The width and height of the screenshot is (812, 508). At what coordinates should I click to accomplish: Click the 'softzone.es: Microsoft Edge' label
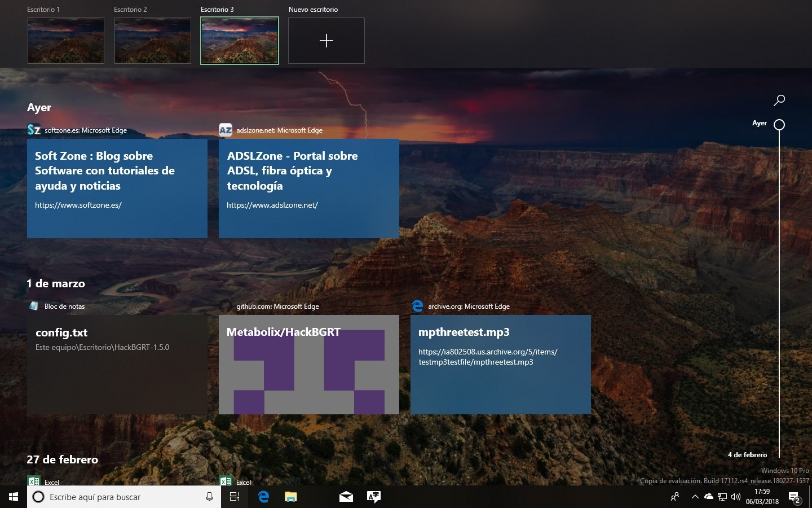click(x=86, y=130)
